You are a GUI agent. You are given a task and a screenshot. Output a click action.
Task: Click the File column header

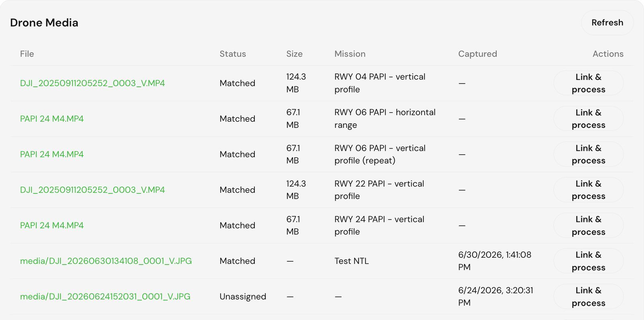(x=27, y=54)
